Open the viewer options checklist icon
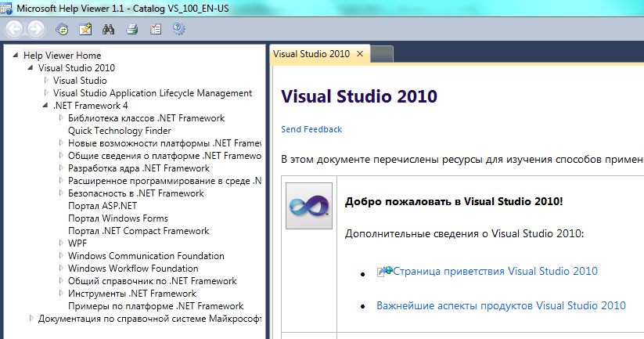This screenshot has height=339, width=644. (156, 30)
